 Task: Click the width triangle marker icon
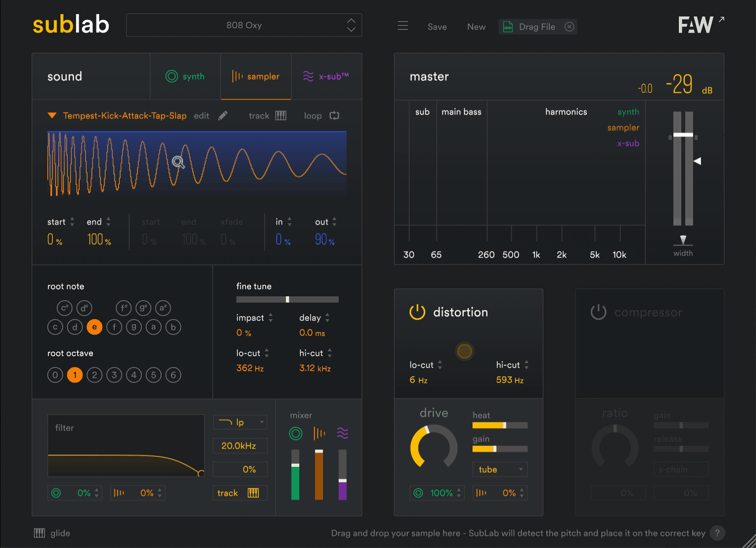tap(683, 240)
